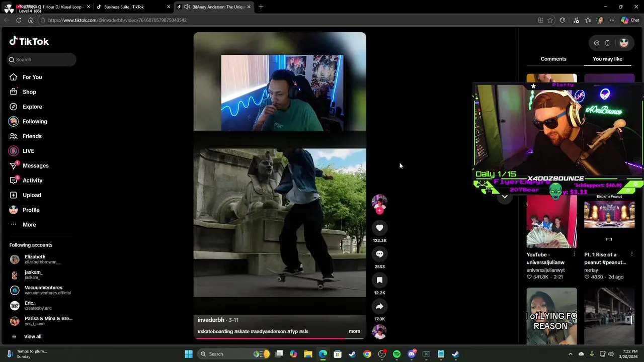Switch to the Comments tab
This screenshot has height=362, width=644.
pyautogui.click(x=553, y=59)
